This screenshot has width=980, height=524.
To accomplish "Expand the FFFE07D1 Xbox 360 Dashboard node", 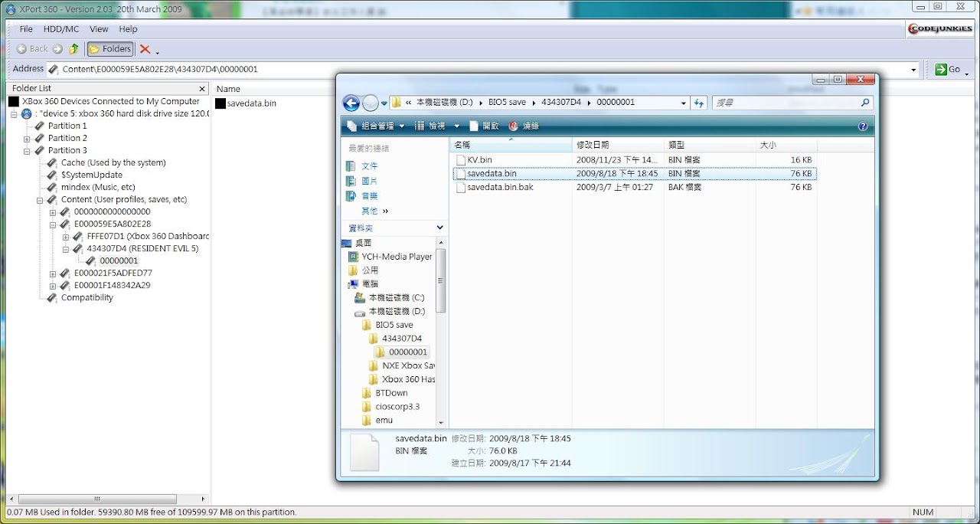I will (x=66, y=237).
